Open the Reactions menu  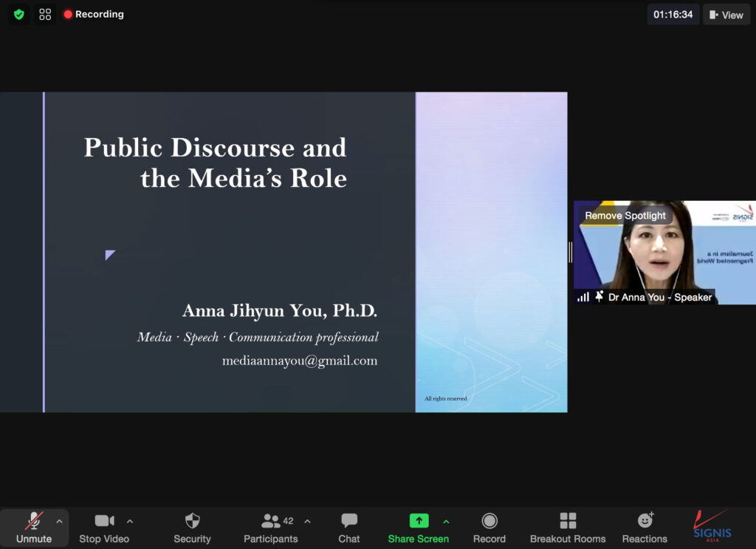645,521
